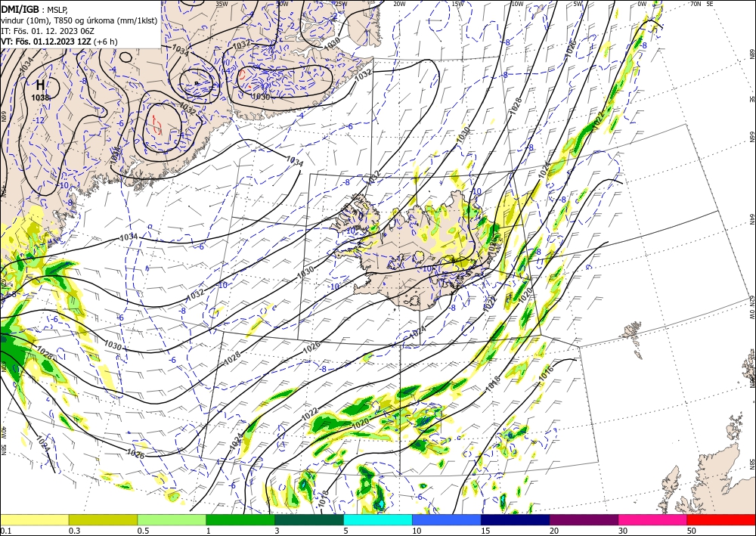This screenshot has height=536, width=756.
Task: Click the high-pressure "H" symbol over Greenland
Action: [x=41, y=85]
